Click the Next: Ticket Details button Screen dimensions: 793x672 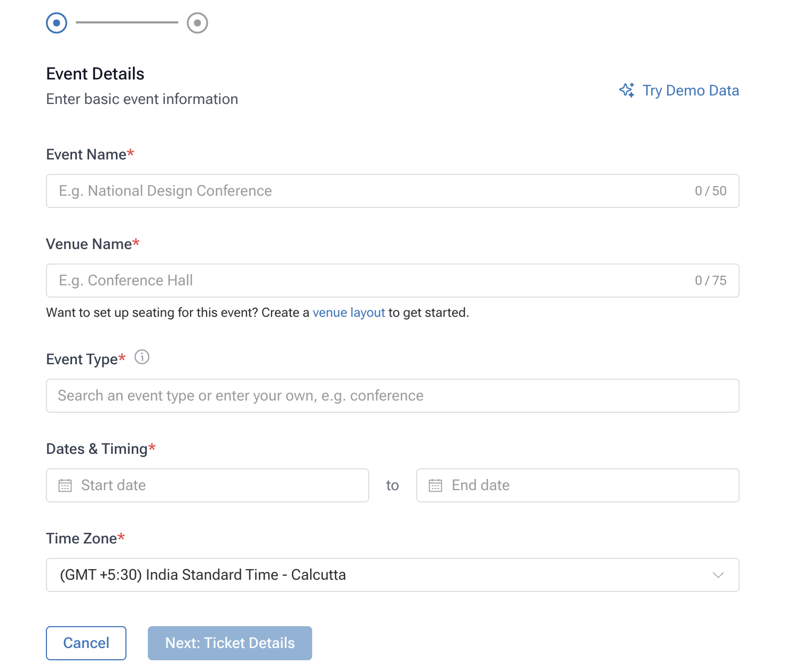pyautogui.click(x=230, y=643)
